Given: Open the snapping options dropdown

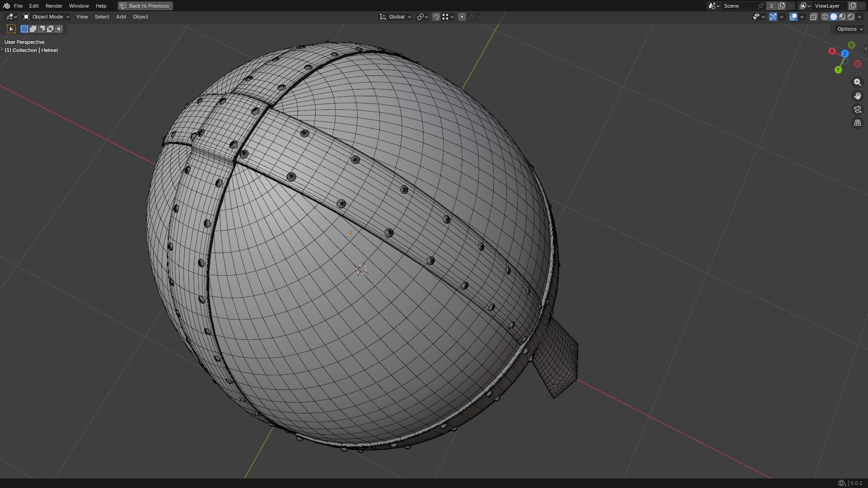Looking at the screenshot, I should click(x=448, y=17).
